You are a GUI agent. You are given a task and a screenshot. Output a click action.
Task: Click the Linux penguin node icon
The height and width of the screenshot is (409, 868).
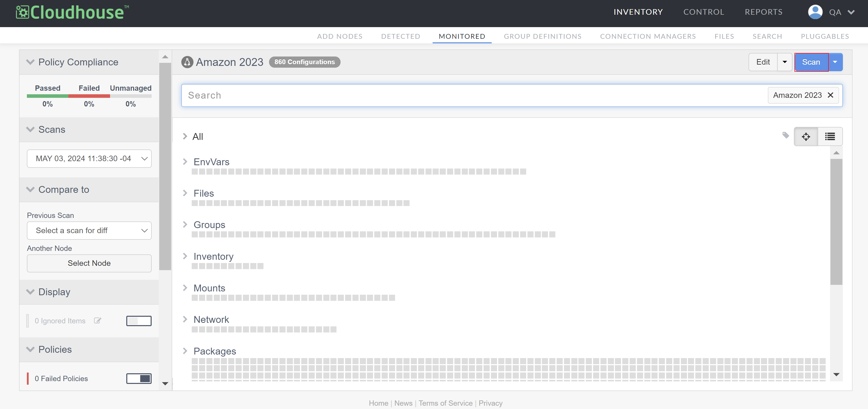click(x=187, y=62)
